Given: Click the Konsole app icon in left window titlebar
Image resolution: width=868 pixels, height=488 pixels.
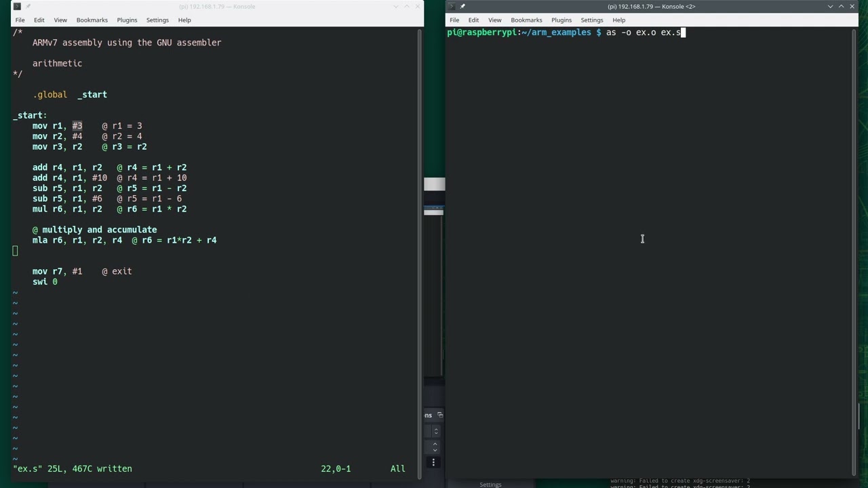Looking at the screenshot, I should (x=18, y=6).
